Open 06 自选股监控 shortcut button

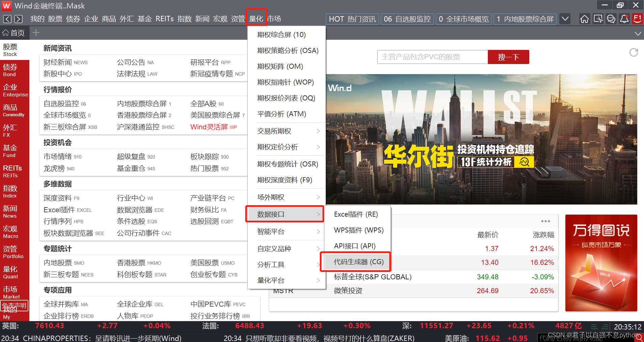click(x=407, y=19)
